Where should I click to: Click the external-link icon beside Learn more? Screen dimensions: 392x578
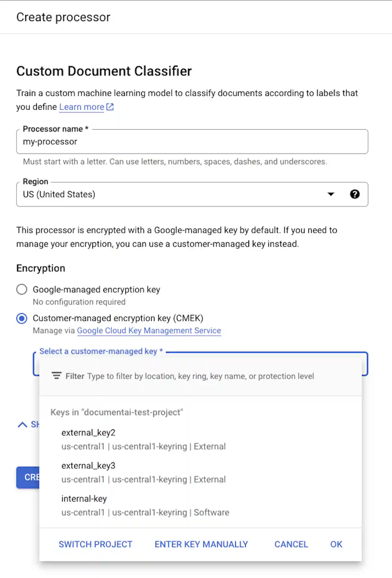(x=110, y=107)
